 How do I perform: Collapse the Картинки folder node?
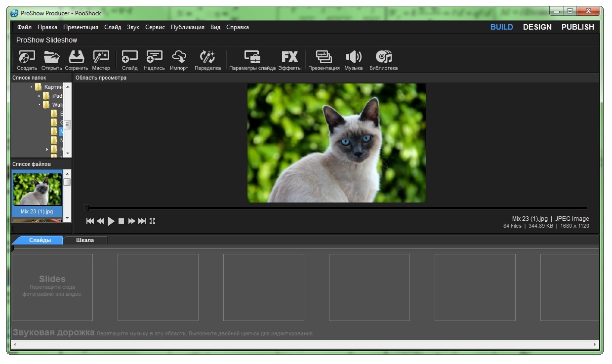(32, 87)
